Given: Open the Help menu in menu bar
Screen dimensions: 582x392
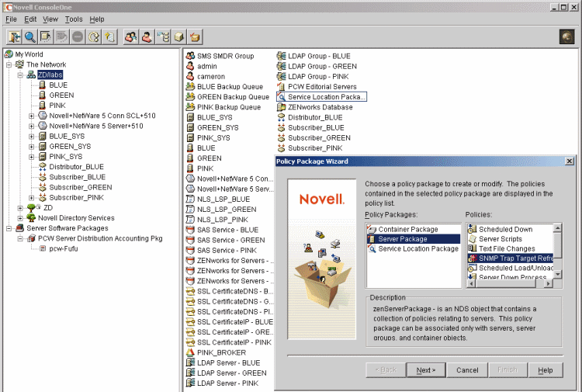Looking at the screenshot, I should (x=97, y=19).
